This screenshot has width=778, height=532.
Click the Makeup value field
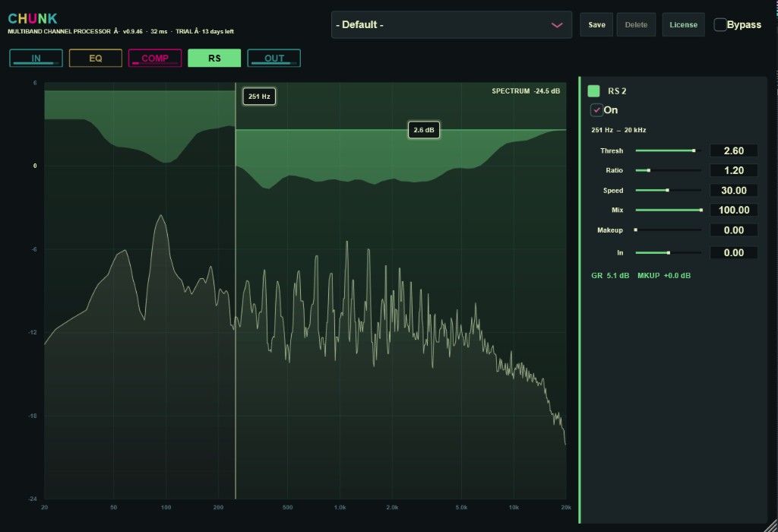734,230
